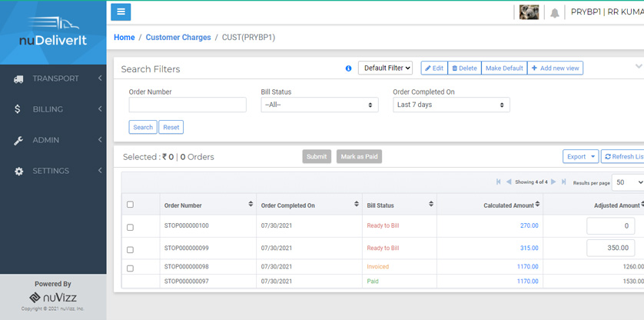This screenshot has height=320, width=644.
Task: Open the TRANSPORT sidebar menu
Action: 53,78
